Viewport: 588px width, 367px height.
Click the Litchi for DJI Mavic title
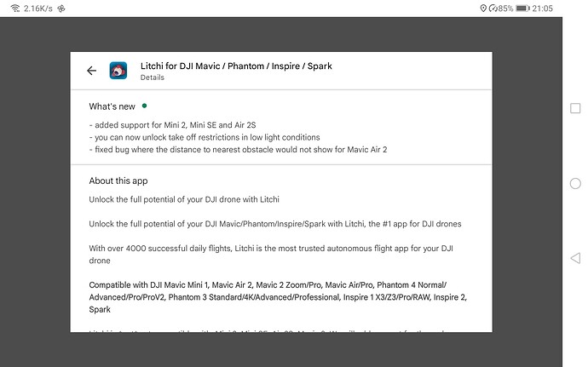[x=236, y=66]
